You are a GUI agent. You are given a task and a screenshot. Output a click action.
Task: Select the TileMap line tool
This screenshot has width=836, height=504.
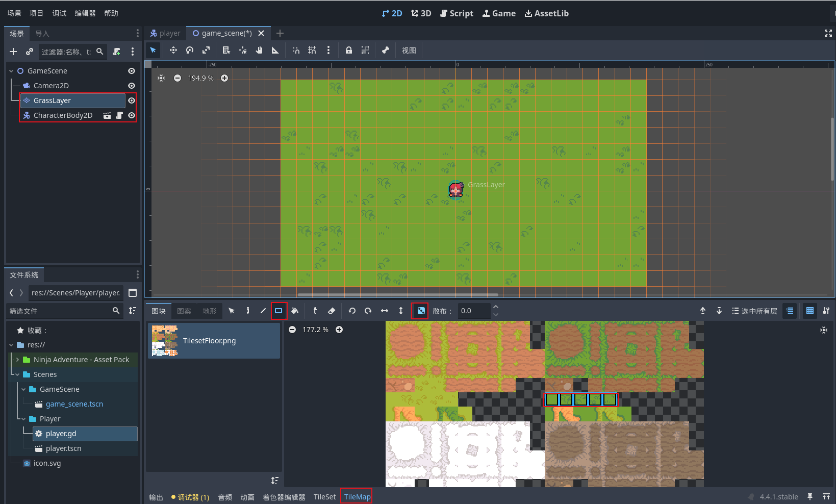263,311
